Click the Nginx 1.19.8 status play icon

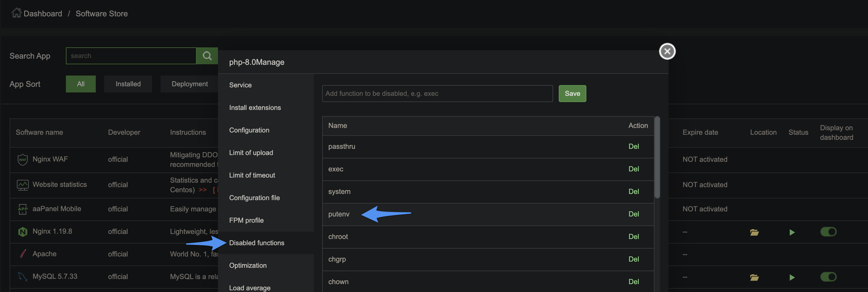click(x=792, y=232)
